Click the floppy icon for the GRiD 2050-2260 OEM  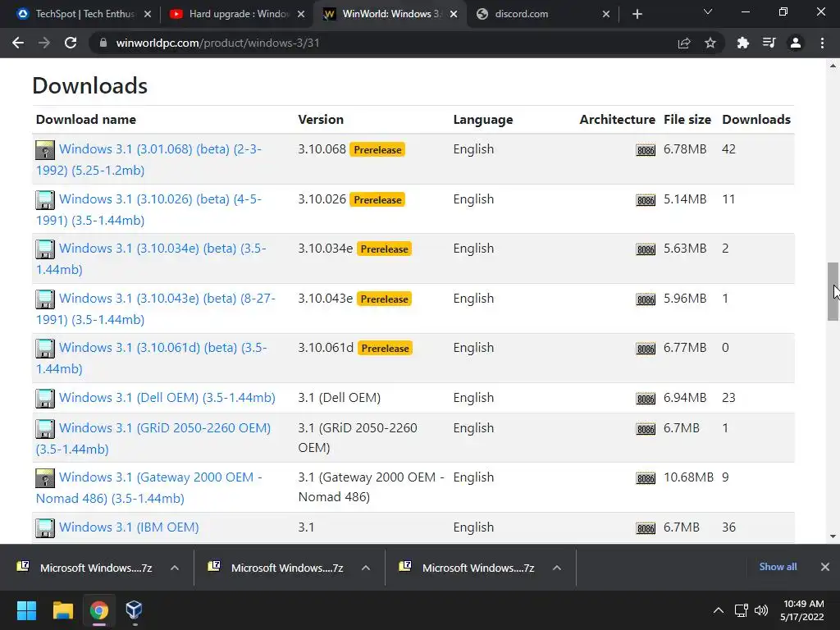click(45, 428)
